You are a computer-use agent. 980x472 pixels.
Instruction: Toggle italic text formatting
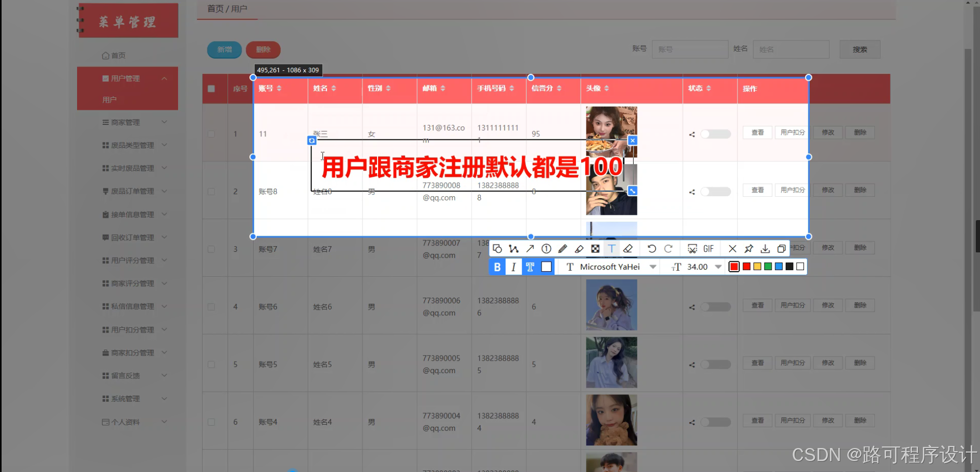(513, 267)
